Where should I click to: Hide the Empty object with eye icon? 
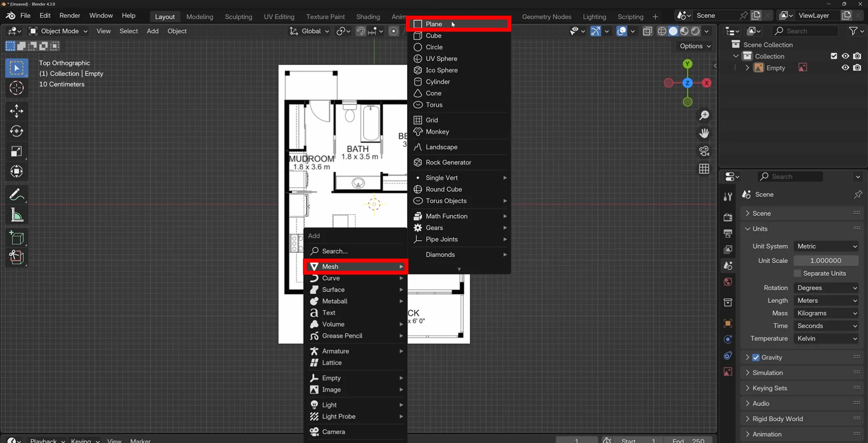click(845, 68)
